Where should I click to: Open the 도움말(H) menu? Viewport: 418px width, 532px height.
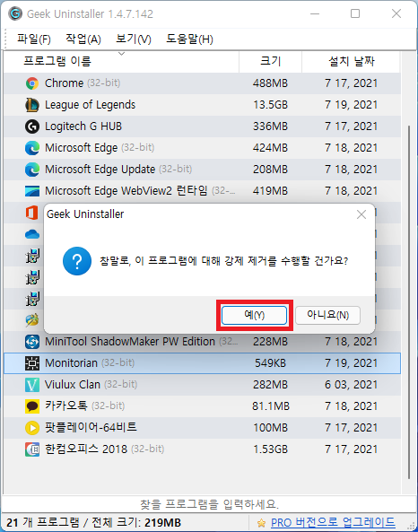(189, 39)
